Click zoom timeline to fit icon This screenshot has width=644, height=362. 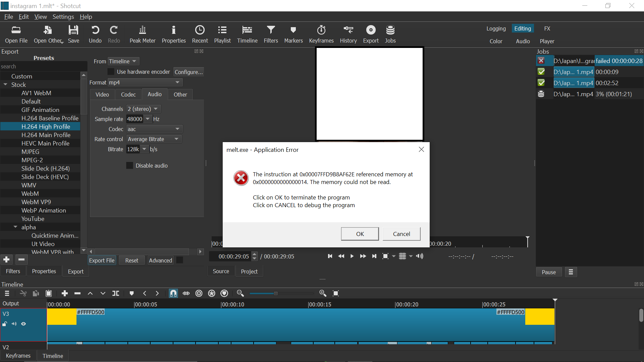(x=336, y=294)
